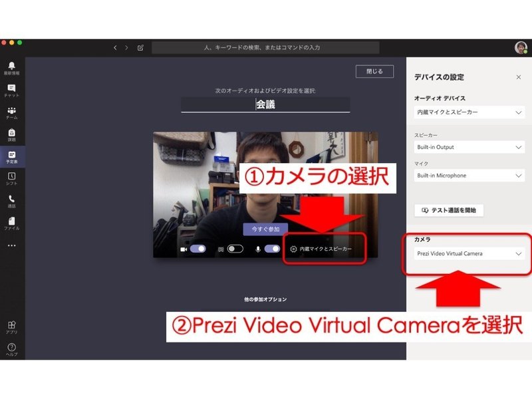The height and width of the screenshot is (399, 532).
Task: Open the Calls phone icon
Action: click(x=11, y=201)
